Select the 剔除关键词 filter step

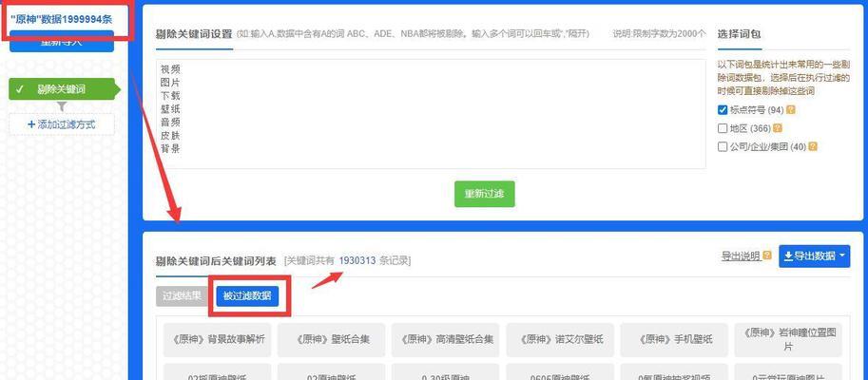(x=62, y=89)
